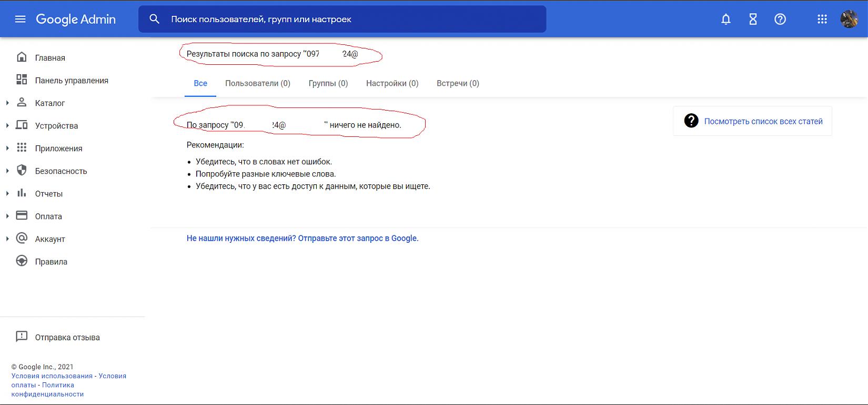Viewport: 868px width, 405px height.
Task: Click the Отправка отзыва label
Action: click(67, 338)
